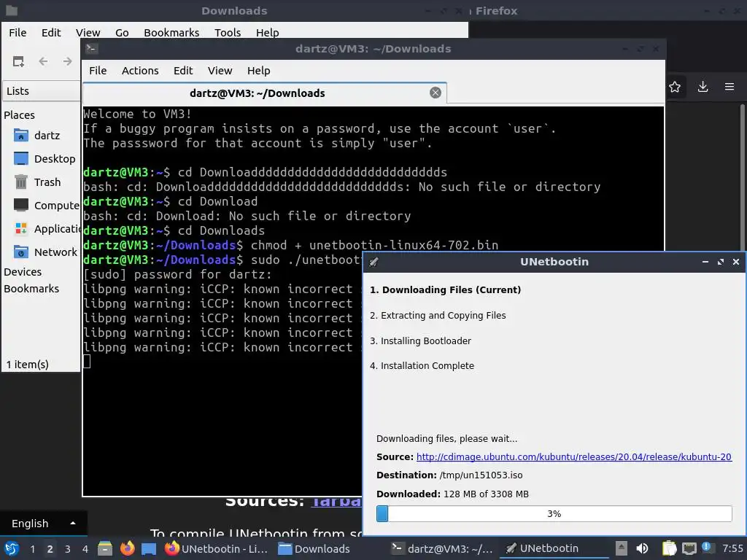The width and height of the screenshot is (747, 560).
Task: Open the volume speaker icon in tray
Action: pyautogui.click(x=642, y=548)
